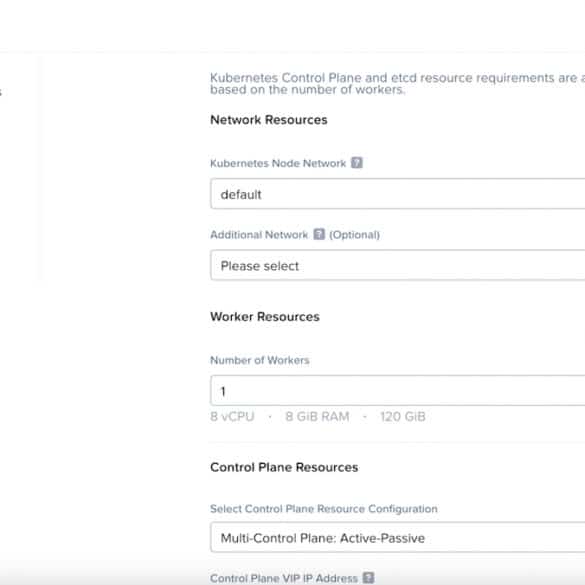Click the Kubernetes Node Network label
Viewport: 585px width, 585px height.
278,163
